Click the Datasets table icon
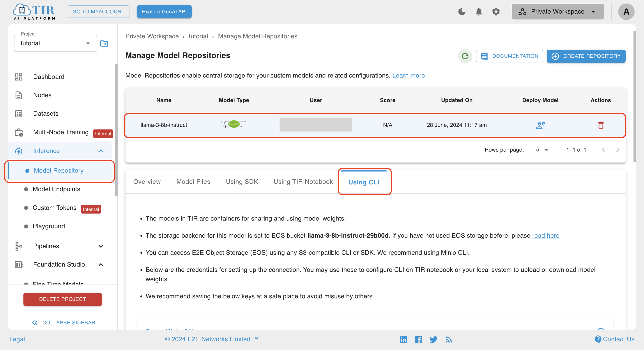The image size is (644, 350). pos(19,114)
